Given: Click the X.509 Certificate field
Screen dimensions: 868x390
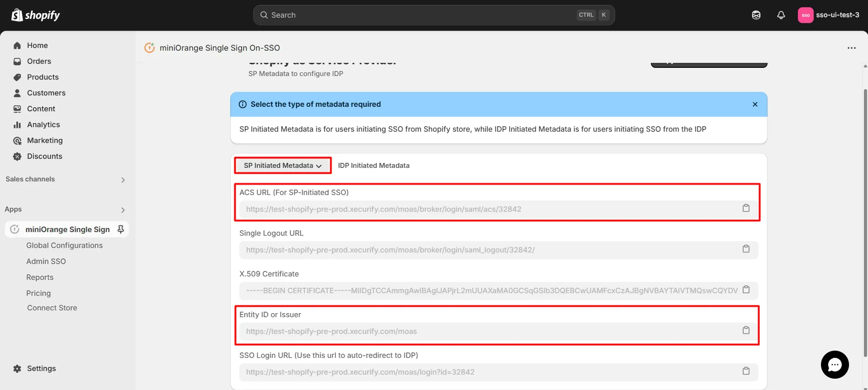Looking at the screenshot, I should (x=498, y=290).
